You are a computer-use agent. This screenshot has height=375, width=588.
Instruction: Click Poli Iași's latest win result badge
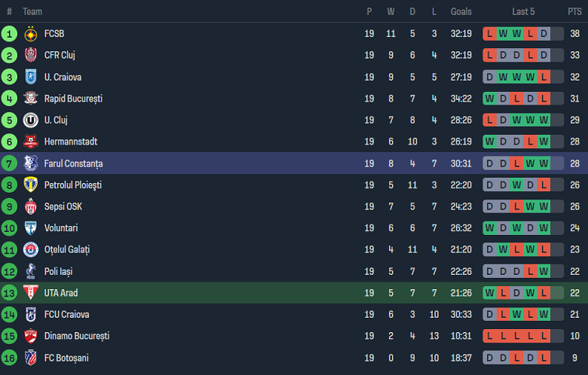[544, 271]
